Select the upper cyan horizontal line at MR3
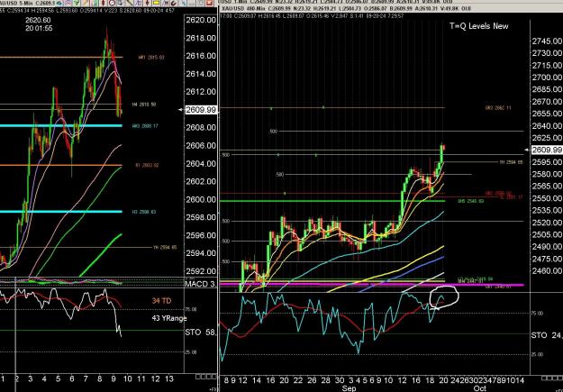The height and width of the screenshot is (392, 563). tap(61, 126)
